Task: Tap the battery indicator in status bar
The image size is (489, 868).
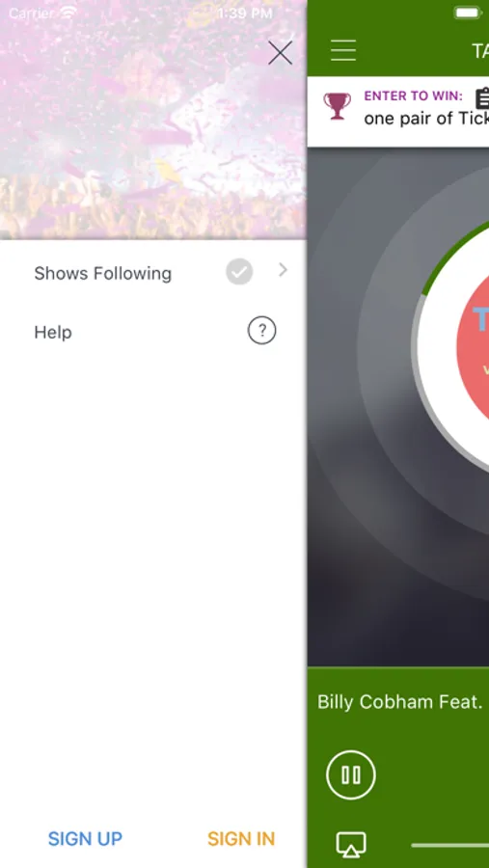Action: pos(468,13)
